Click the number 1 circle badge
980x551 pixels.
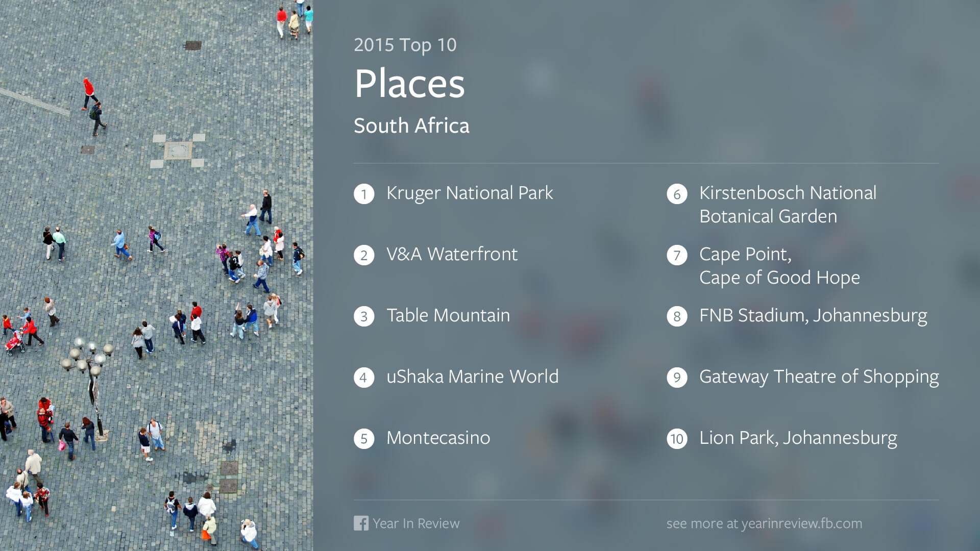point(364,194)
